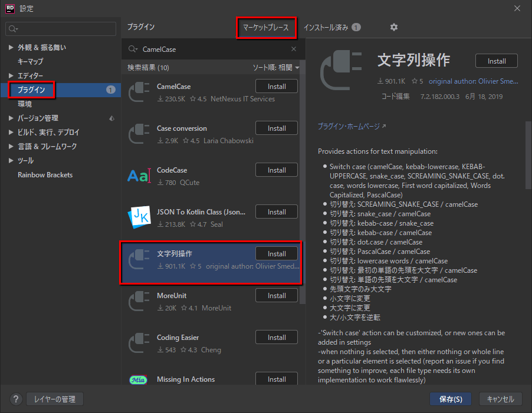
Task: Click the コード編集 category tag
Action: (x=396, y=97)
